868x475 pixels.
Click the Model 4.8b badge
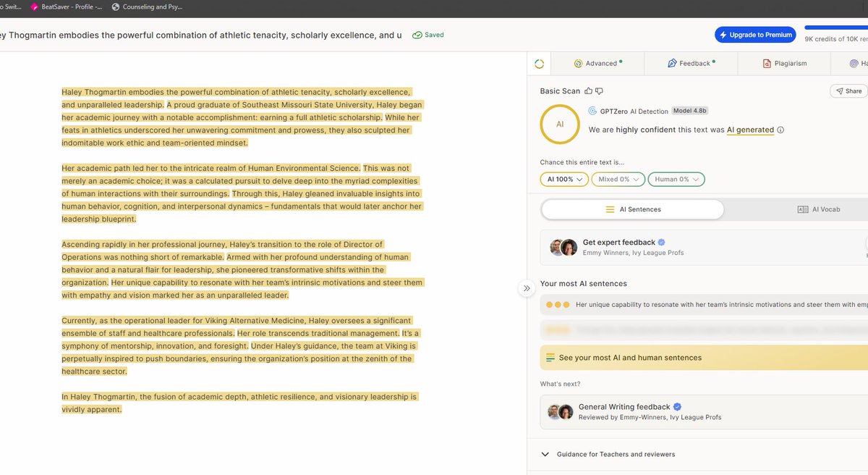click(690, 111)
